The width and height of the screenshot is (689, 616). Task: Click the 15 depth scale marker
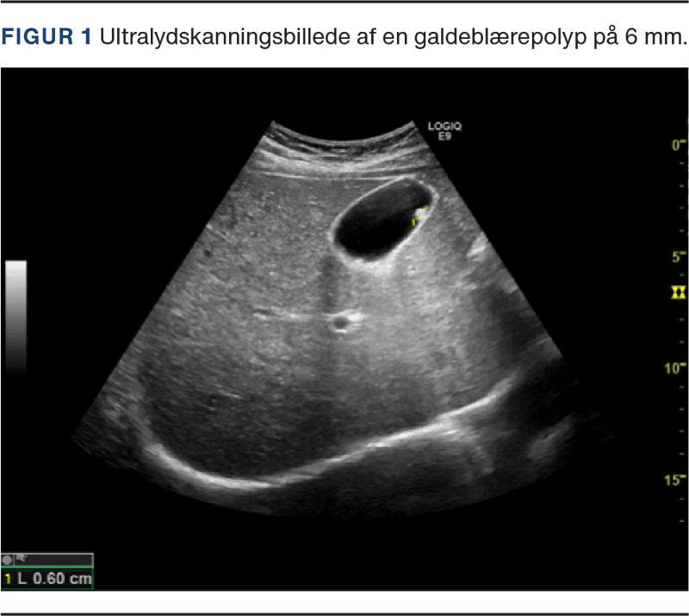[x=676, y=480]
